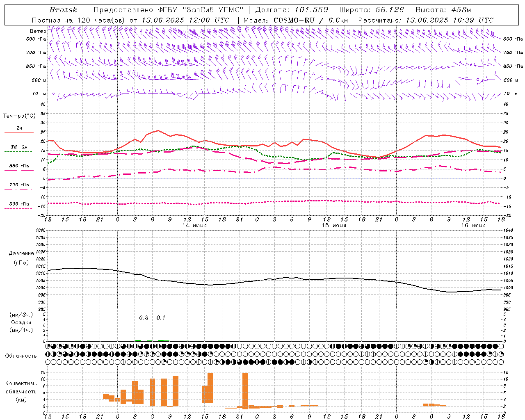This screenshot has width=525, height=420.
Task: Click the "16 июня" date label
Action: coord(473,226)
